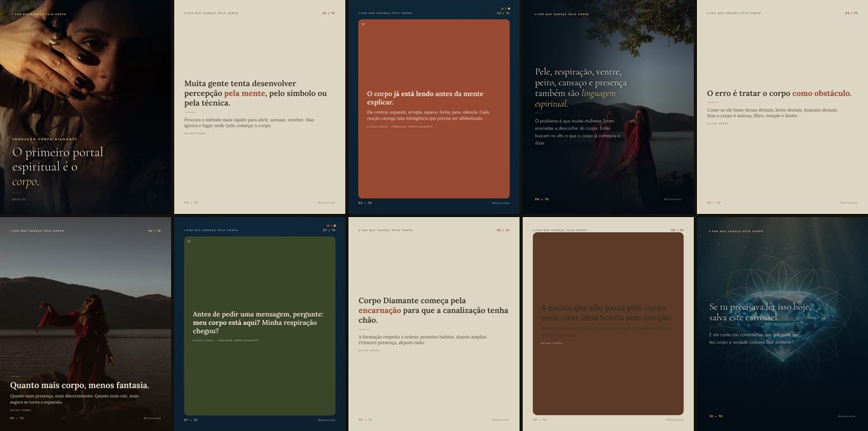The image size is (868, 431).
Task: Select the headline 'O primeiro portal espiritual é o corpo.'
Action: tap(58, 166)
